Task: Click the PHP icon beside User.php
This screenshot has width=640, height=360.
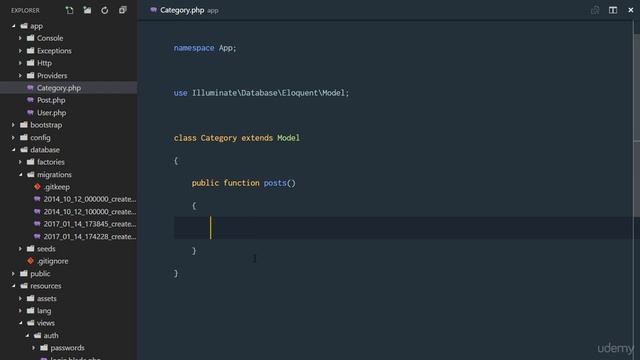Action: coord(30,113)
